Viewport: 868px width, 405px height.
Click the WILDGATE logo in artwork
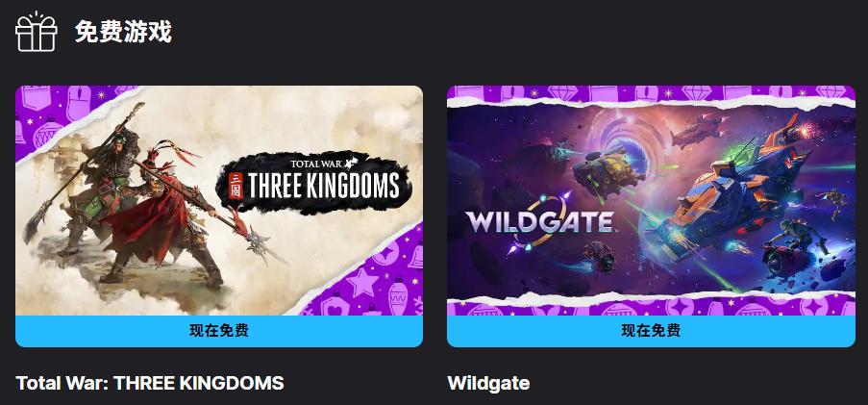[x=539, y=221]
